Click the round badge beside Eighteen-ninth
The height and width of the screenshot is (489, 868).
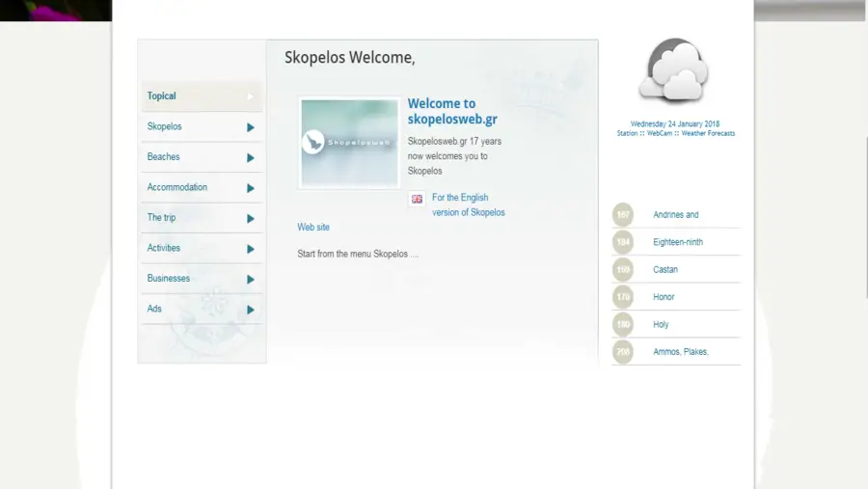623,242
